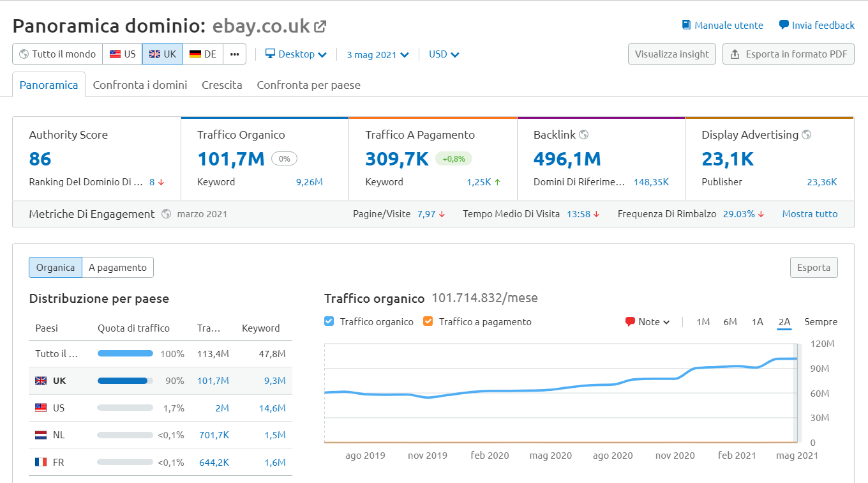The height and width of the screenshot is (483, 868).
Task: Select the Organica toggle button
Action: pyautogui.click(x=56, y=268)
